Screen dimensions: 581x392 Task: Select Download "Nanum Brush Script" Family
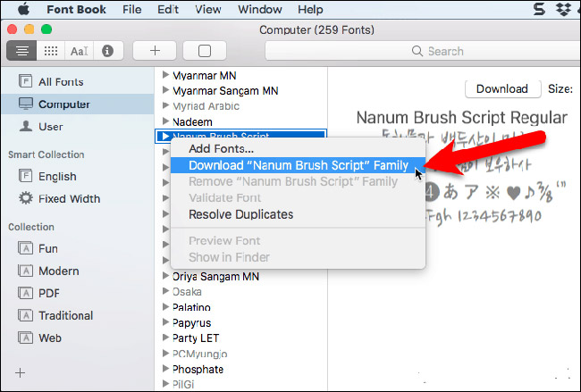pos(298,165)
